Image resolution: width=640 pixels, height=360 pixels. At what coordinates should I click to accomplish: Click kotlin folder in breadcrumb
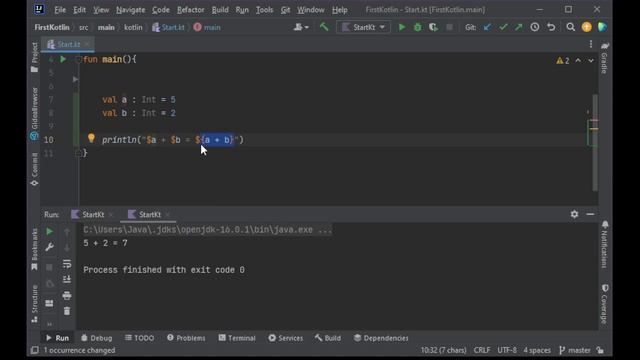(x=133, y=27)
